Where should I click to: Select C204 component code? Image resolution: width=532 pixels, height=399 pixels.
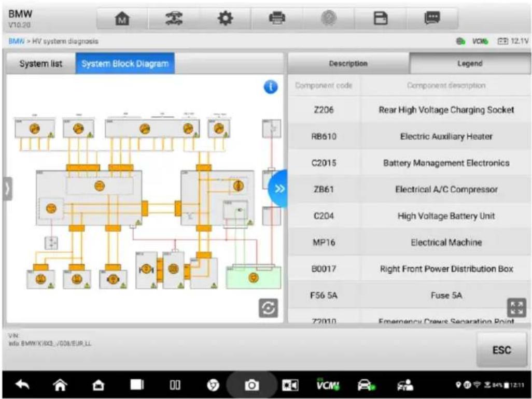pos(324,216)
